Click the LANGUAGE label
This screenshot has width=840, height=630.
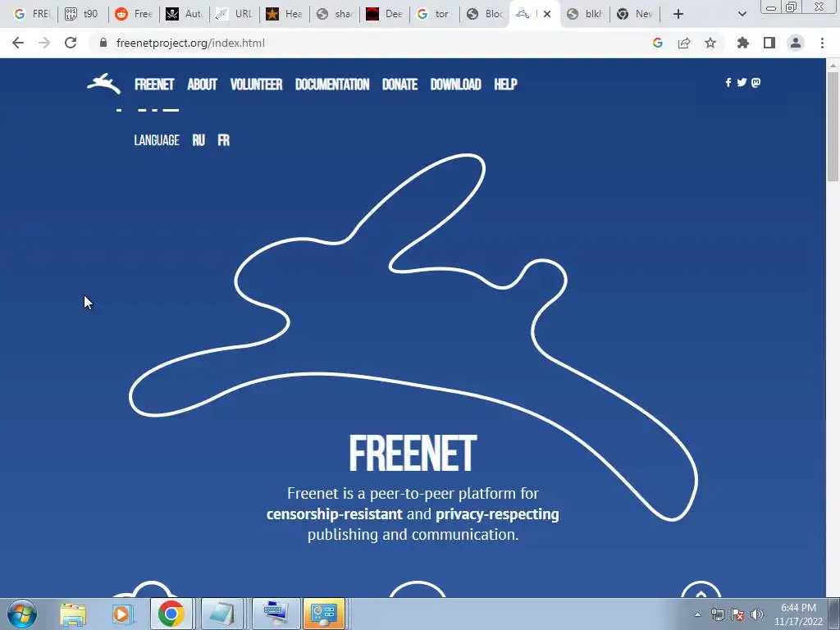157,140
